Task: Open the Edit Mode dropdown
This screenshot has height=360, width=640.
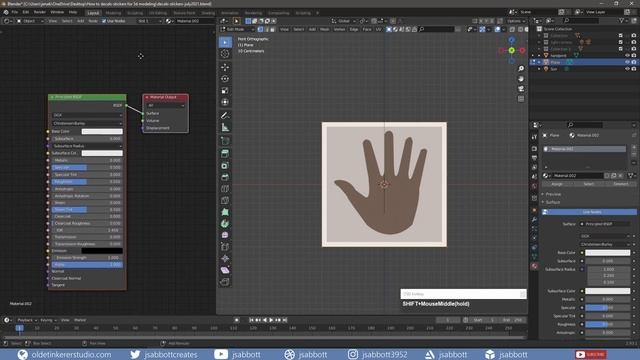Action: pyautogui.click(x=238, y=29)
